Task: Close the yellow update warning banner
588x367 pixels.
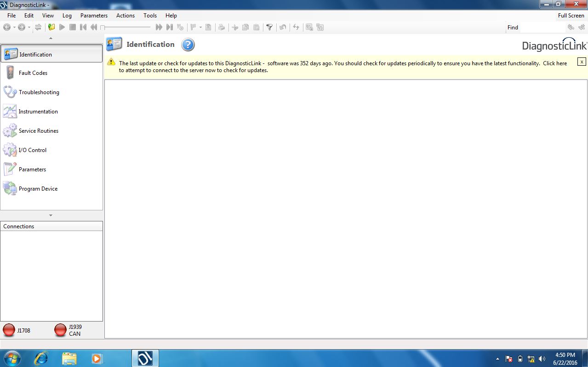Action: click(x=582, y=62)
